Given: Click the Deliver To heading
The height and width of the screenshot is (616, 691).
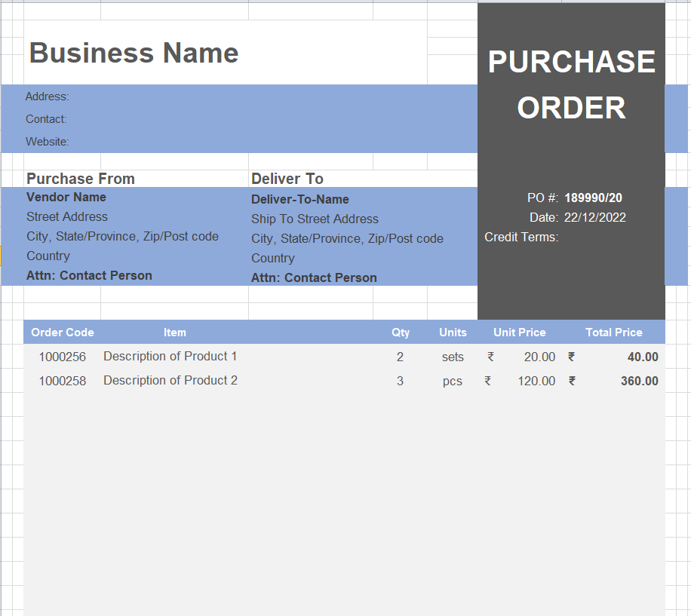Looking at the screenshot, I should pyautogui.click(x=287, y=179).
